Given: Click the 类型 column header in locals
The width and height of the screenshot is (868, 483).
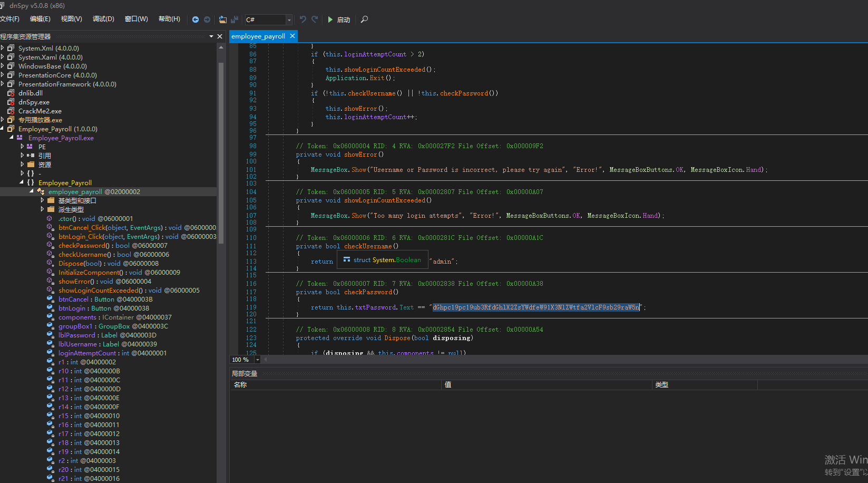Looking at the screenshot, I should pyautogui.click(x=705, y=384).
